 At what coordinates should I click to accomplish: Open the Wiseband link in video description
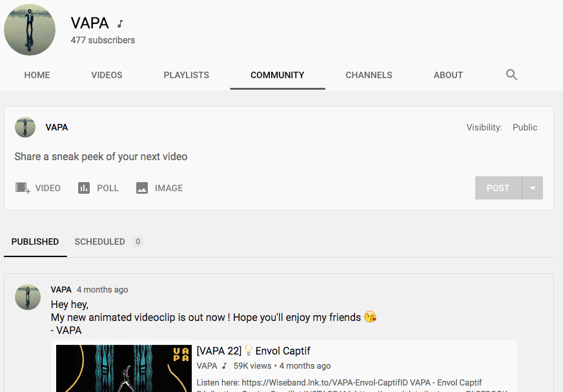[x=325, y=383]
